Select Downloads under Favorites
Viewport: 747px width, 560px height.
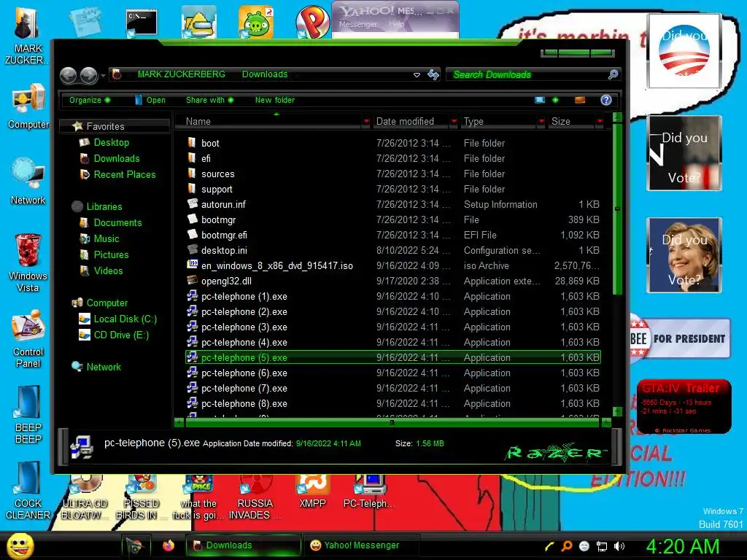coord(117,158)
